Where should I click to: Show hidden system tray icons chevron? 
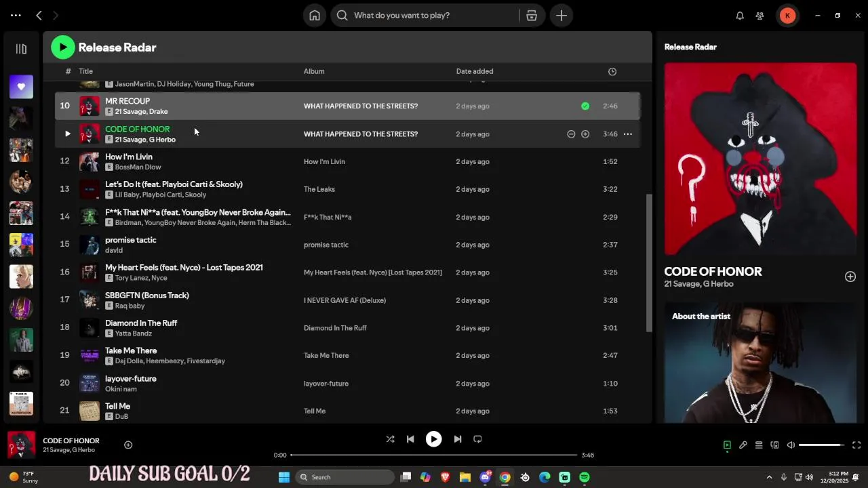(x=769, y=477)
